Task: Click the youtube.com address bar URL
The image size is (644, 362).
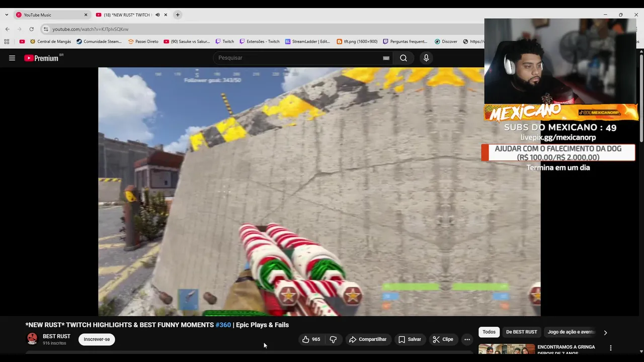Action: pyautogui.click(x=91, y=29)
